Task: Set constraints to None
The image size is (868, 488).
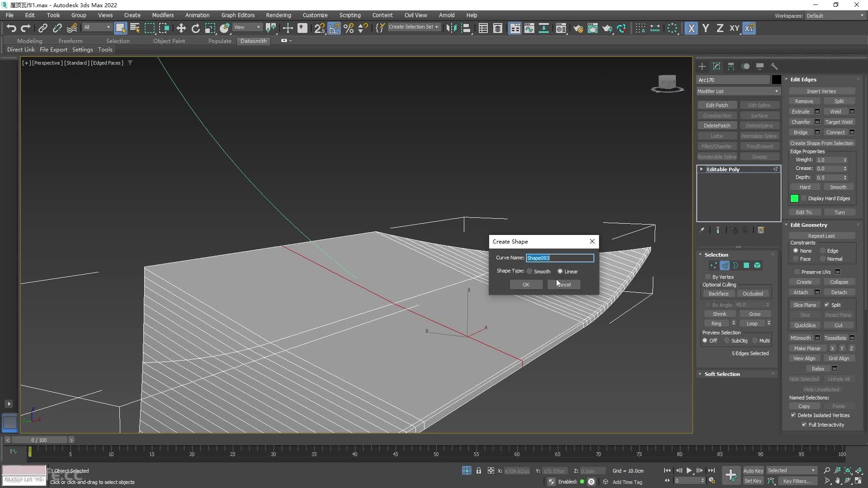Action: pyautogui.click(x=796, y=251)
